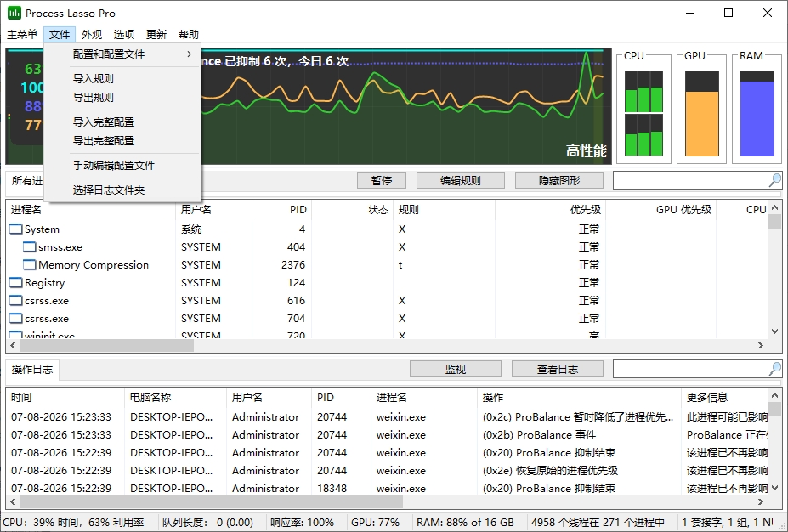Click the 暂停 button
The image size is (788, 532).
[x=382, y=180]
